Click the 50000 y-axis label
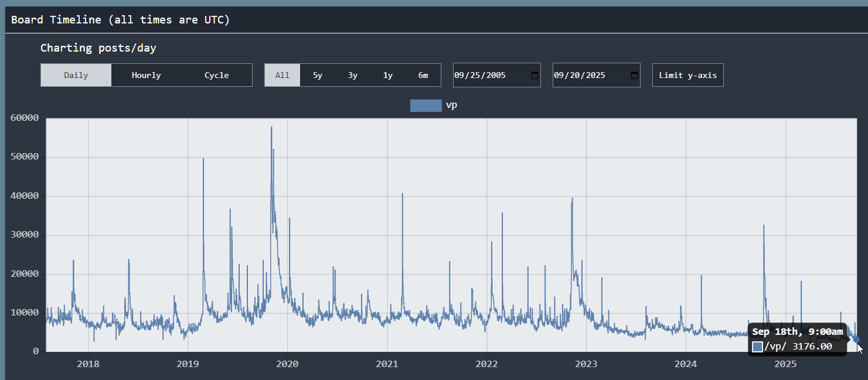The image size is (868, 380). [25, 157]
